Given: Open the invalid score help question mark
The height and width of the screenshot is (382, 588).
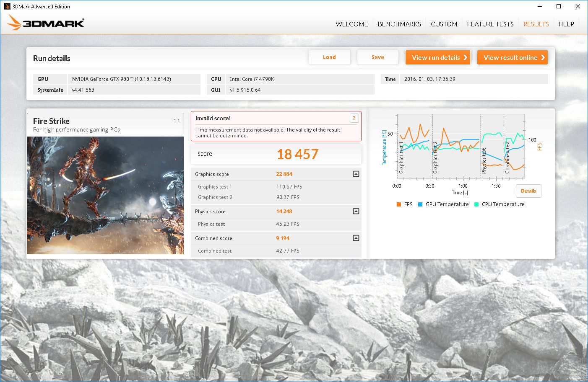Looking at the screenshot, I should tap(354, 118).
